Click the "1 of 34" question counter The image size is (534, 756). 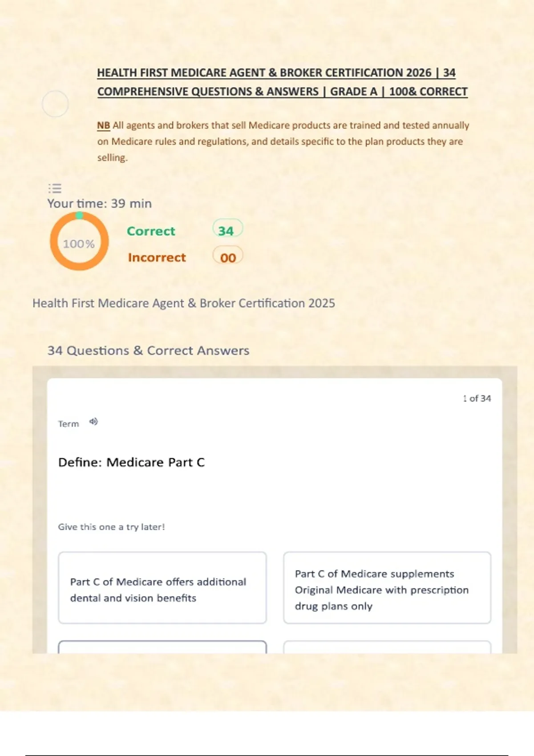[x=477, y=398]
